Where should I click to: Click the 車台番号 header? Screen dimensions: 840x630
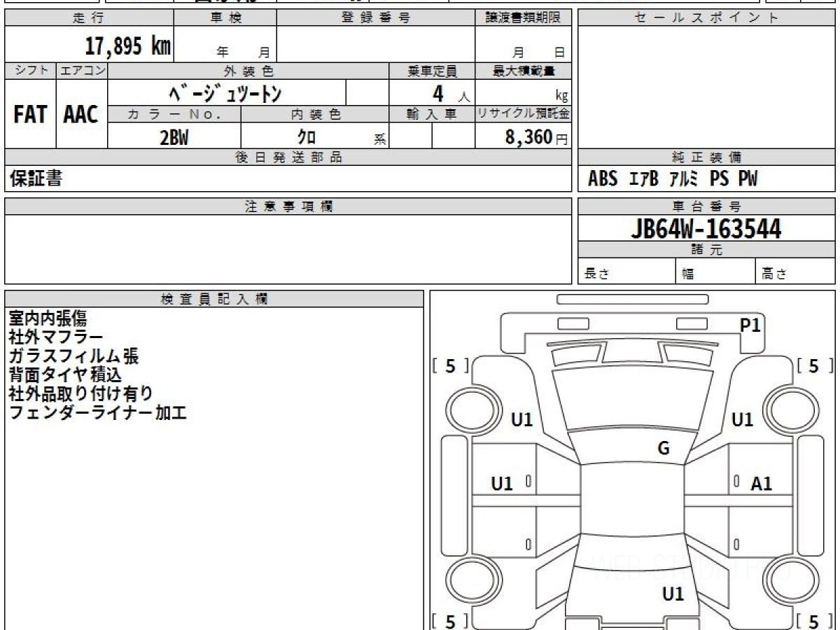(706, 206)
